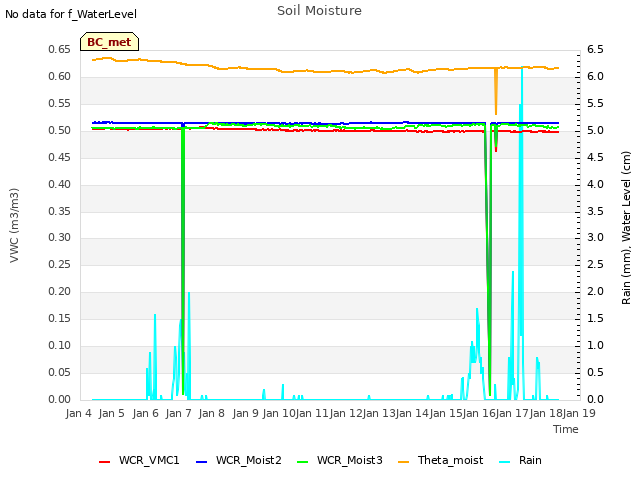
Task: Click the Jan 4 tick label
Action: pyautogui.click(x=78, y=413)
